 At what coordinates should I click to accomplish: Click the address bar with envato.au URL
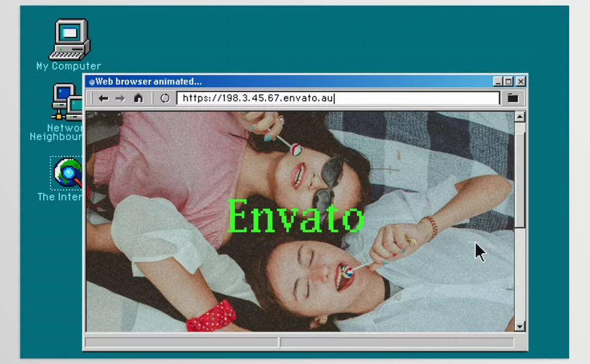338,98
